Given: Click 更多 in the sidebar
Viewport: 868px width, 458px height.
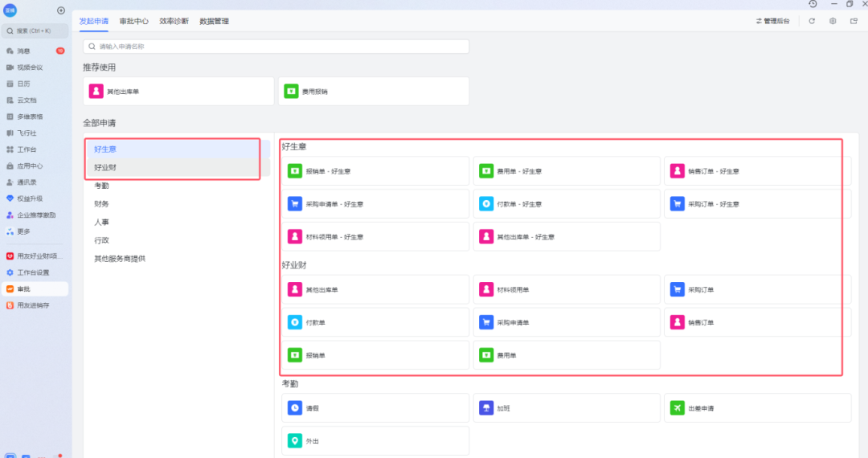Looking at the screenshot, I should [35, 231].
